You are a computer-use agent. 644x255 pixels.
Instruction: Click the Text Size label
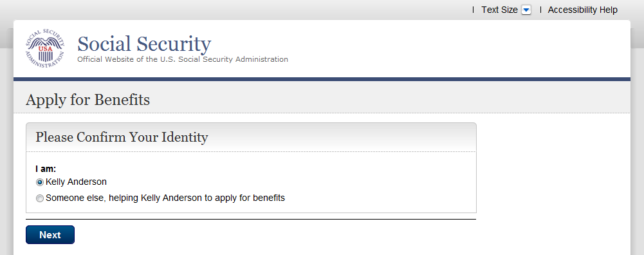tap(499, 10)
